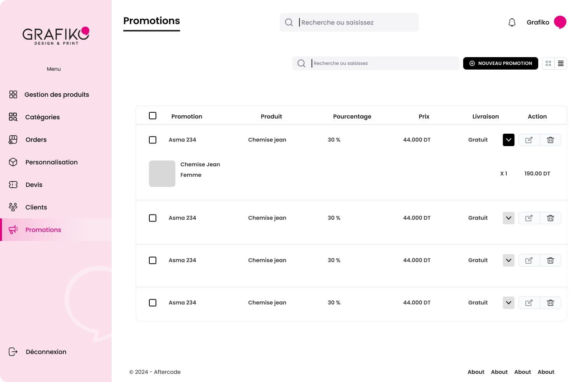Delete the last promotion row

point(550,303)
